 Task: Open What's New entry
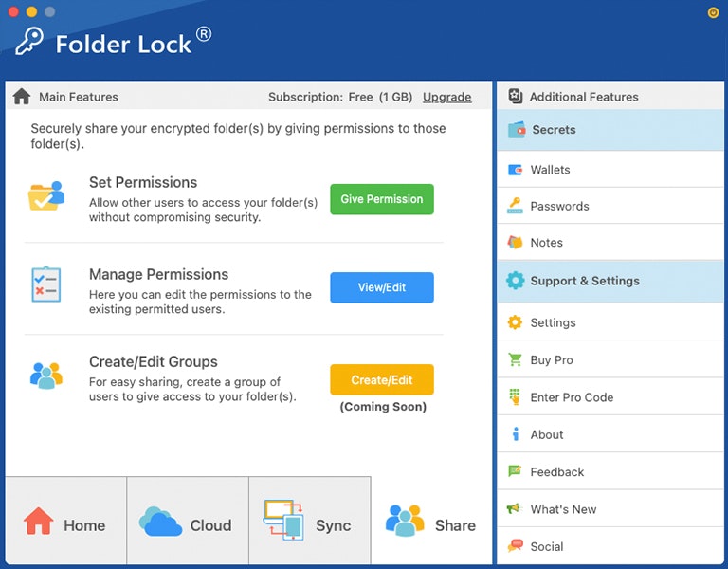coord(610,508)
